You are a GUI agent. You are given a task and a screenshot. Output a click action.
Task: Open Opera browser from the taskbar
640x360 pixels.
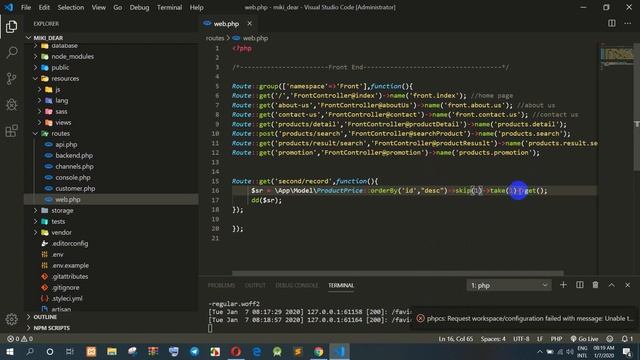pyautogui.click(x=236, y=351)
